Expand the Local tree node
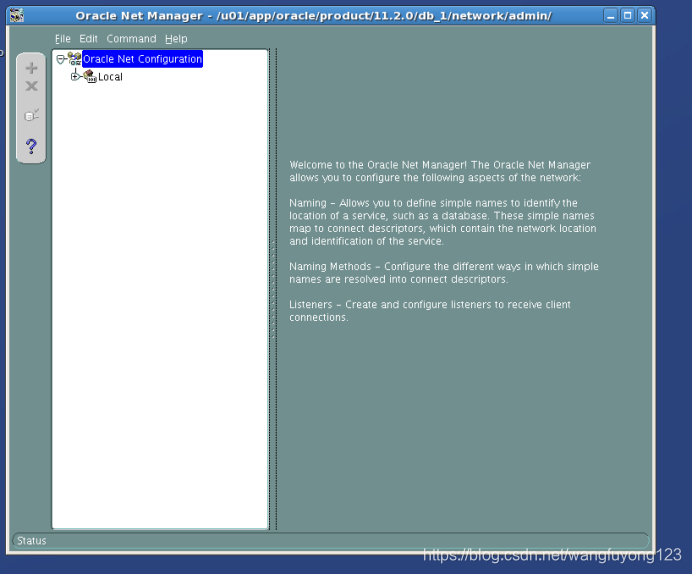 75,77
